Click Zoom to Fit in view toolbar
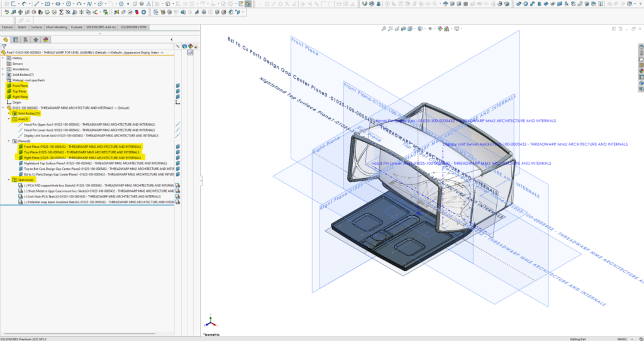644x341 pixels. click(x=384, y=29)
